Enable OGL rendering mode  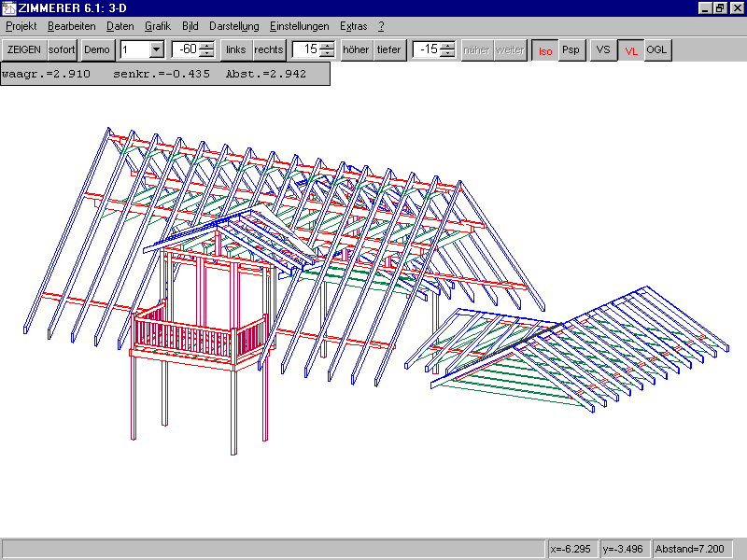coord(657,49)
